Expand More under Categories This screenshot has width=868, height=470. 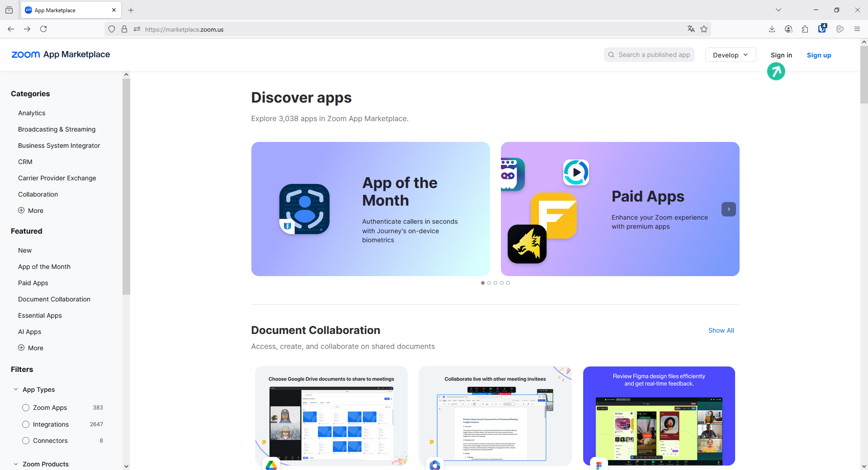[31, 211]
